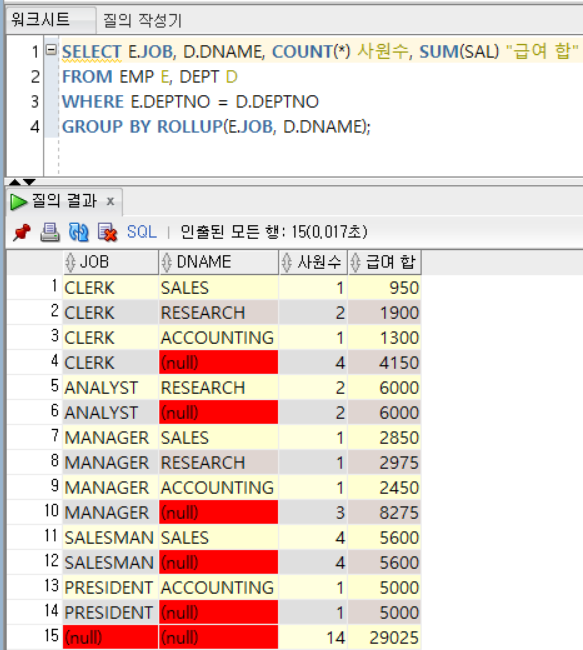Select the (null) DNAME in row 6

click(219, 412)
